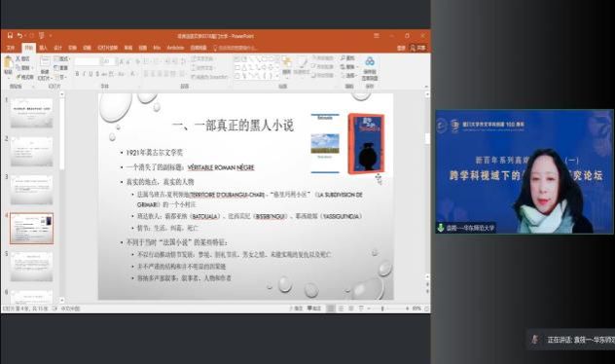Open the Design ribbon tab
This screenshot has height=364, width=615.
tap(57, 48)
